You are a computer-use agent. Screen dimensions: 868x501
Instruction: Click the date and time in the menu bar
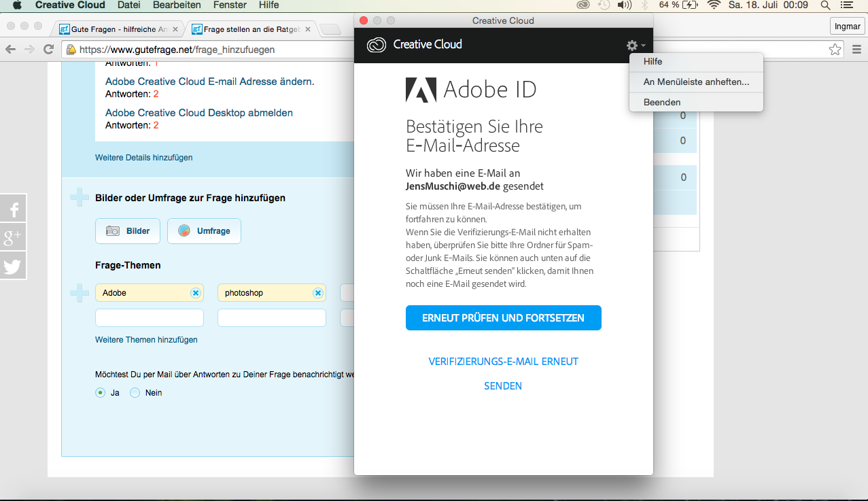click(768, 5)
